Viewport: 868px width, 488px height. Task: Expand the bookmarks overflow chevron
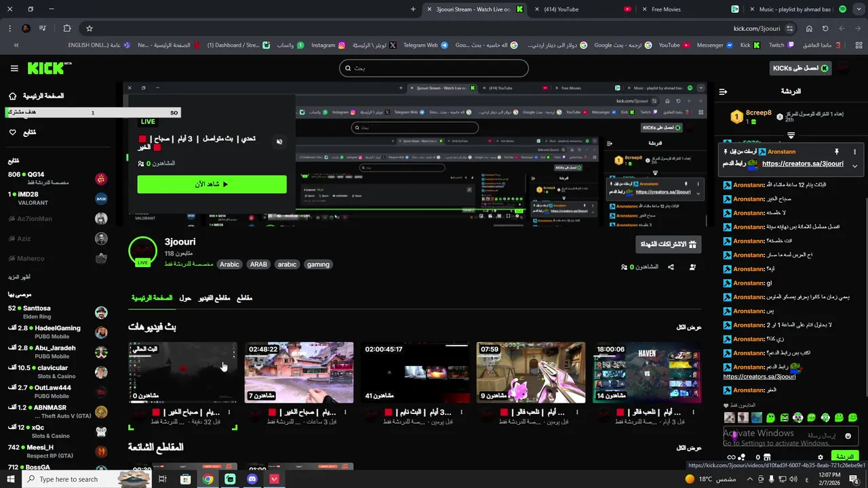tap(16, 45)
